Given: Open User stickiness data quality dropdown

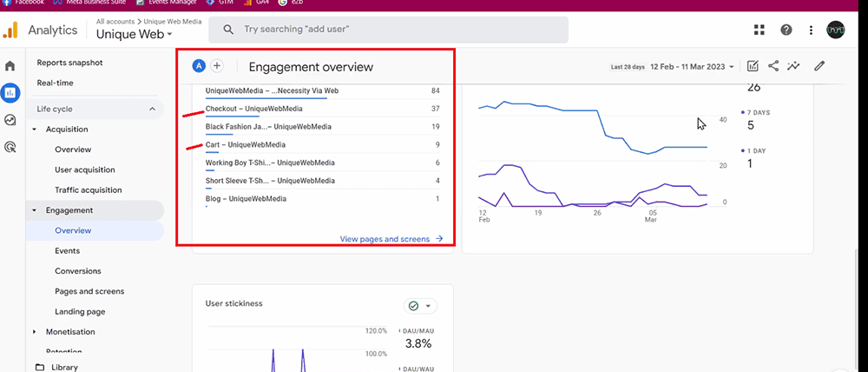Looking at the screenshot, I should tap(420, 306).
